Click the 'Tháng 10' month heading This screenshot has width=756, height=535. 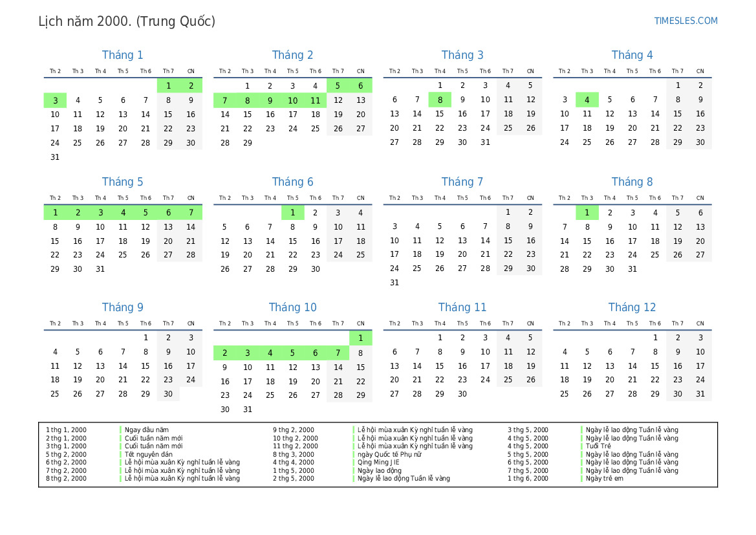coord(292,307)
